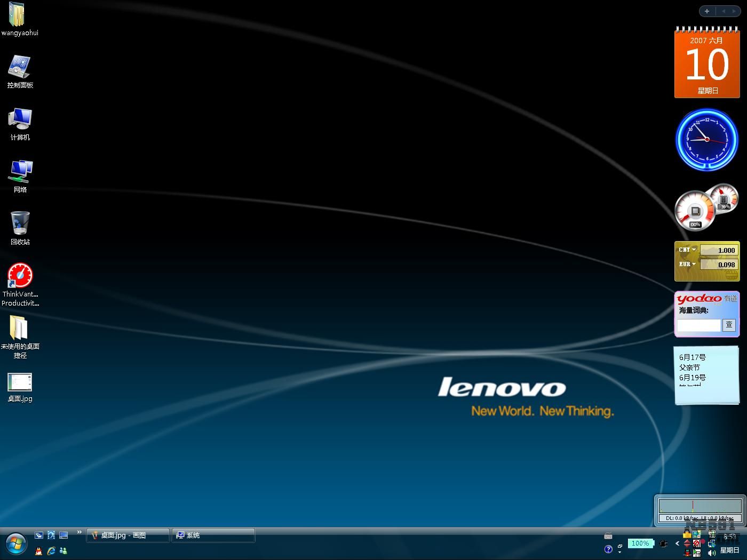Open the 网络 desktop icon
Screen dimensions: 747x560
point(20,171)
